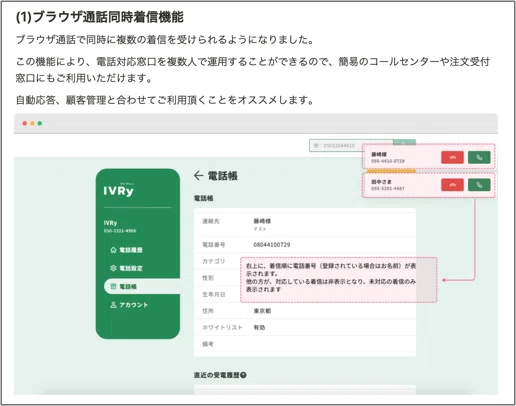Click the article heading (1)ブラウザ通話同時着信機能
This screenshot has width=516, height=406.
coord(100,17)
